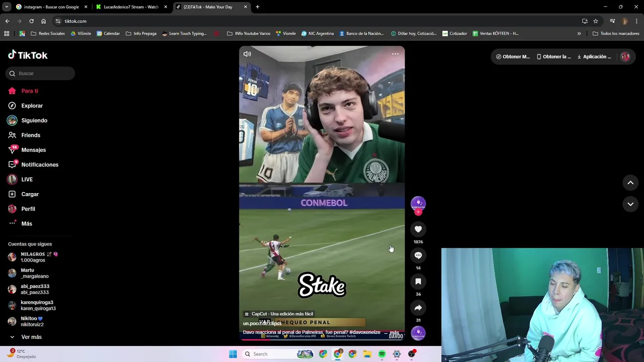Click the Obtener la ... button

point(553,57)
